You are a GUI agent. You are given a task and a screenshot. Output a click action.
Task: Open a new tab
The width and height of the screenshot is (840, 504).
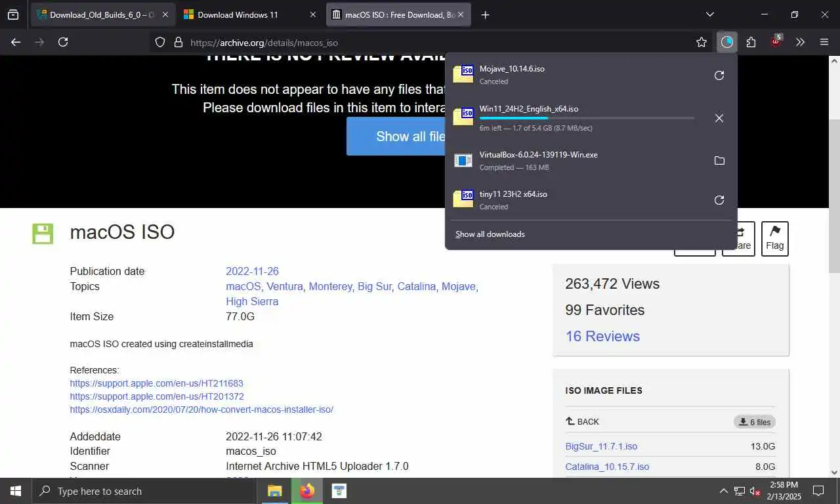[x=485, y=14]
